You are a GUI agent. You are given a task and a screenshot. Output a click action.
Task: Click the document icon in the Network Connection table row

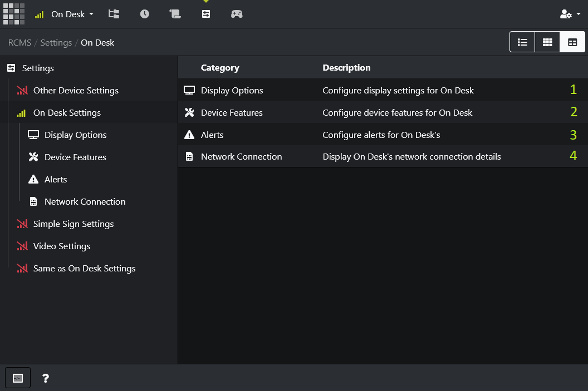[189, 156]
